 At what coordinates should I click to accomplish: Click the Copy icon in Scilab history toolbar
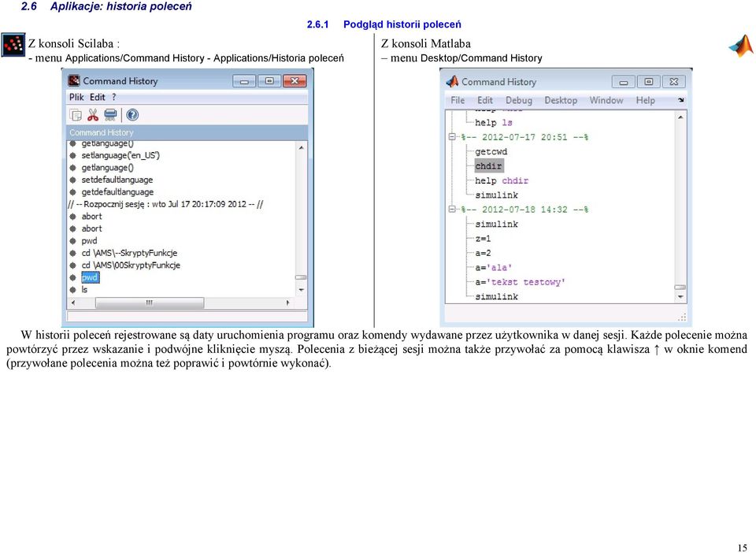(x=76, y=115)
